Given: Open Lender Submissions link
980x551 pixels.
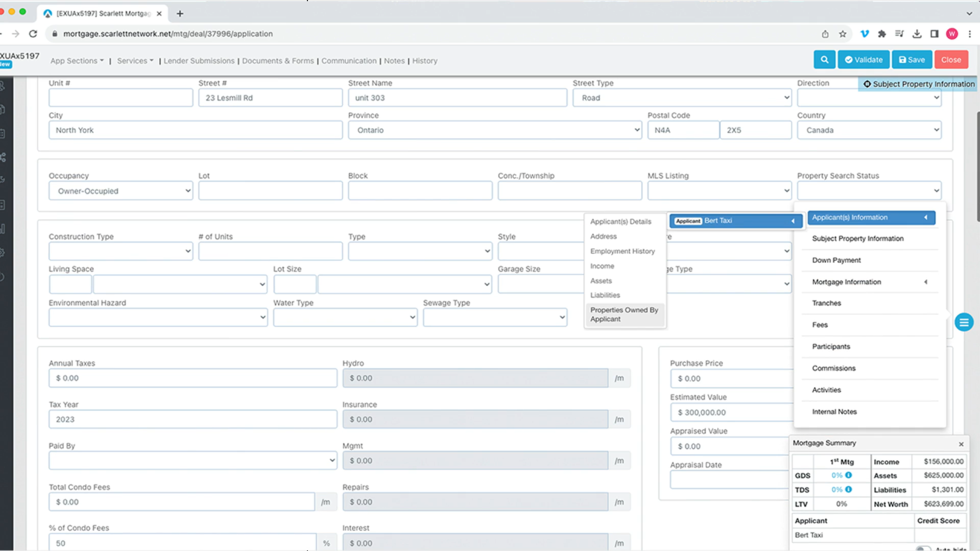Looking at the screenshot, I should coord(199,61).
